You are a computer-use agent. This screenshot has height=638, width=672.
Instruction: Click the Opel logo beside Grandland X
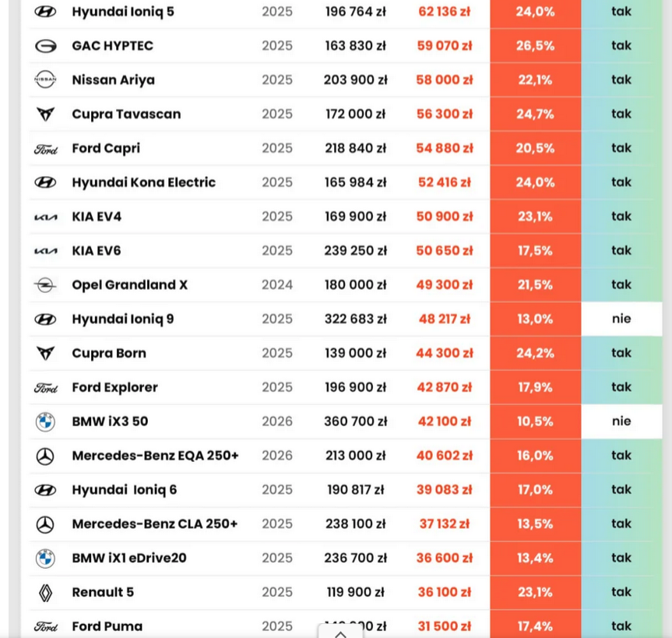(x=45, y=285)
